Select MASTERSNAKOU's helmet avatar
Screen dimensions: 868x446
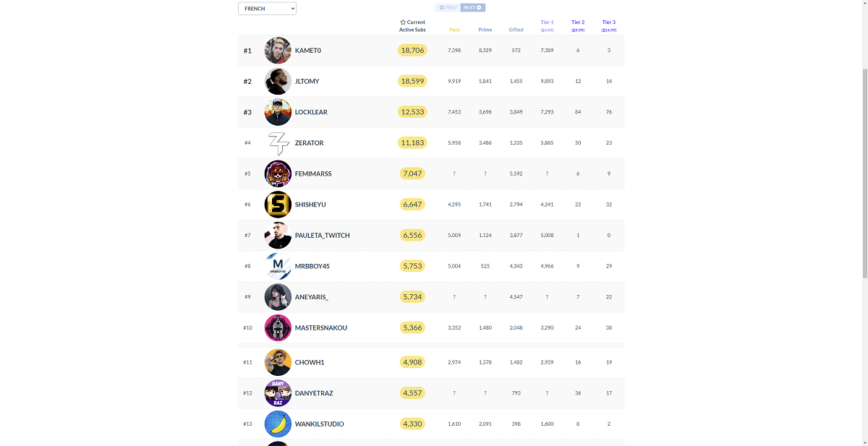(x=278, y=327)
